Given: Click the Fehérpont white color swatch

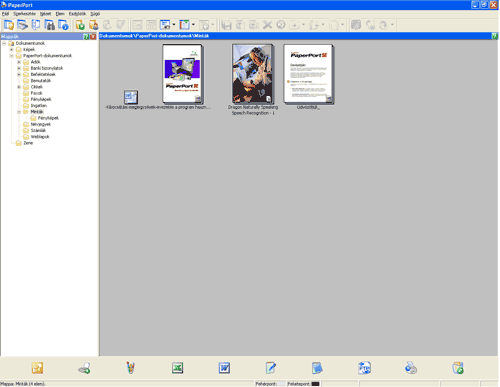Looking at the screenshot, I should click(x=282, y=384).
